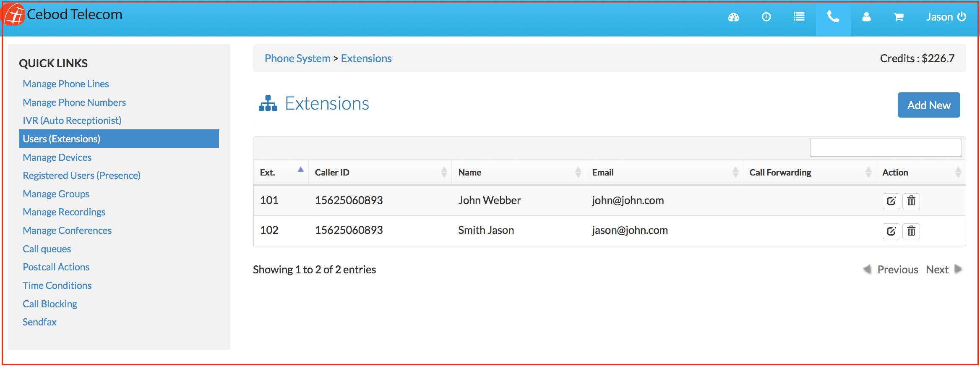This screenshot has height=367, width=980.
Task: Sort table by Action column
Action: click(x=921, y=172)
